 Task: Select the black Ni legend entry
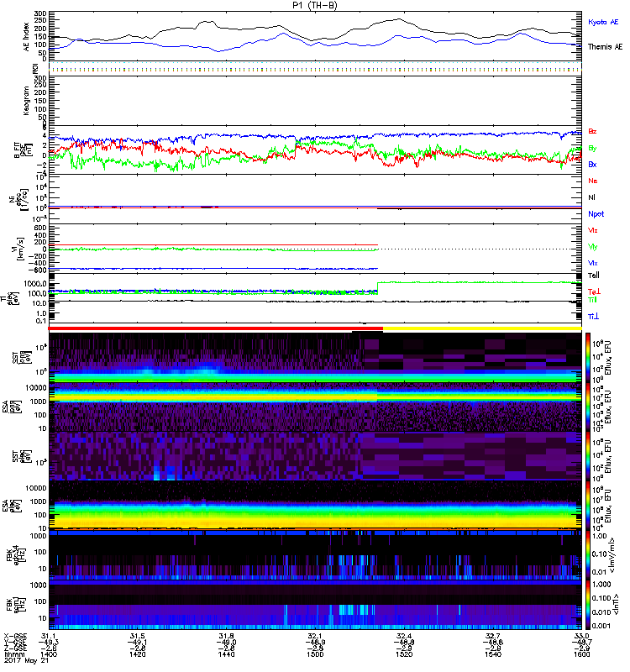pyautogui.click(x=591, y=197)
